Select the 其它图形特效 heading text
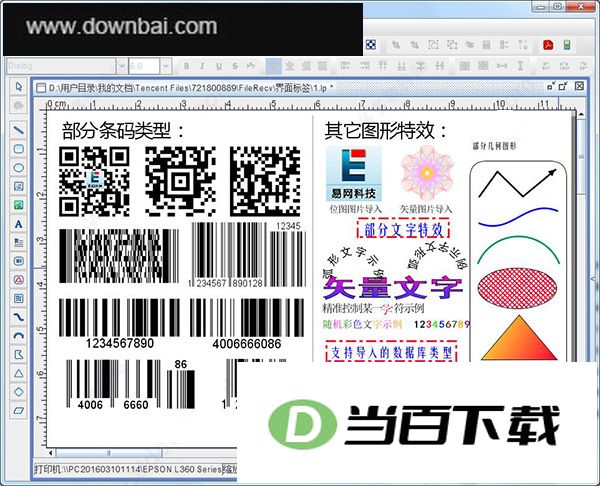Viewport: 600px width, 486px height. (x=386, y=131)
